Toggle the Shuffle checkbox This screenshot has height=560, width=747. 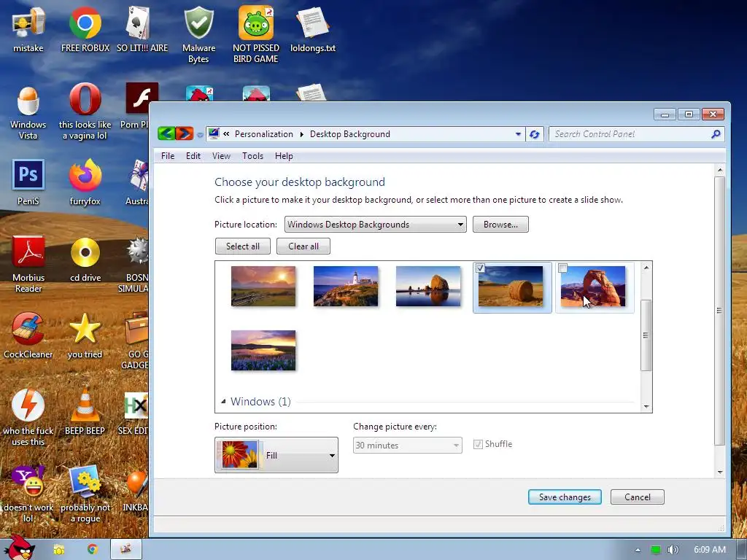pos(478,444)
